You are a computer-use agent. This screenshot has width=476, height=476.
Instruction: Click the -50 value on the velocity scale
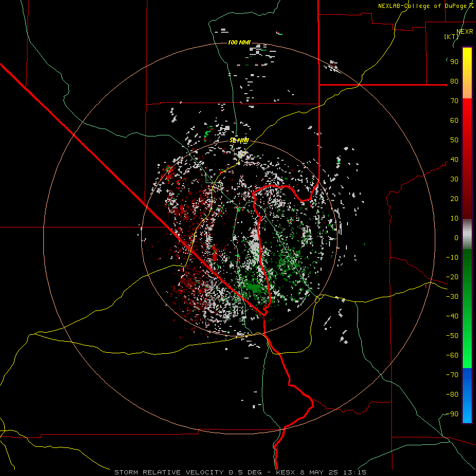click(x=452, y=336)
